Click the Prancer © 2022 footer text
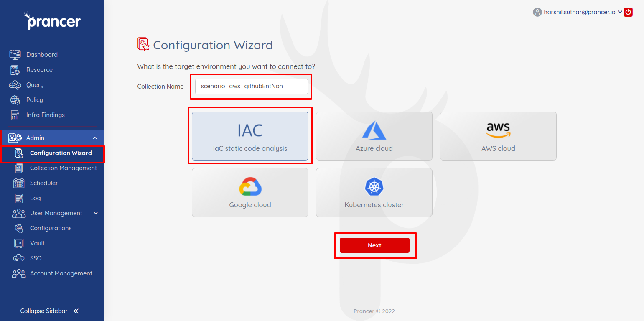The width and height of the screenshot is (644, 321). [374, 311]
